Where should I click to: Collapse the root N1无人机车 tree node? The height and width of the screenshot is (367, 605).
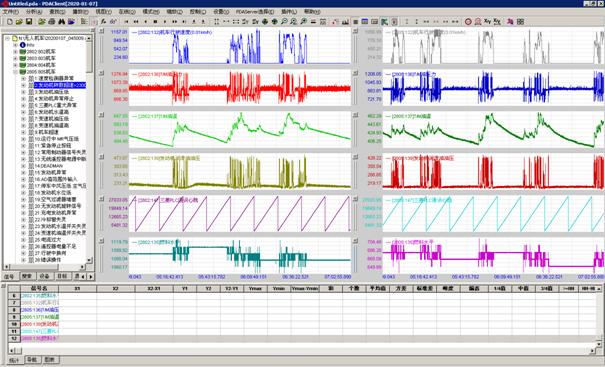pyautogui.click(x=7, y=38)
